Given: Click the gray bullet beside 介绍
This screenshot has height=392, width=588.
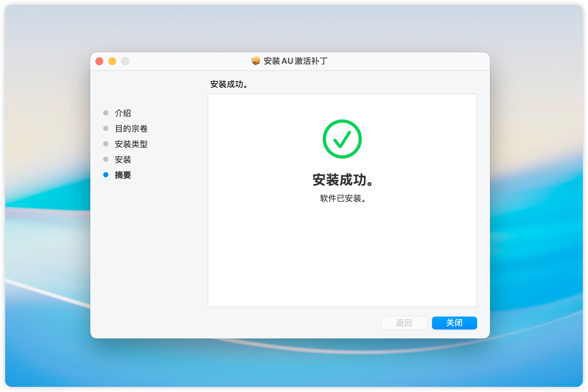Looking at the screenshot, I should (x=106, y=113).
